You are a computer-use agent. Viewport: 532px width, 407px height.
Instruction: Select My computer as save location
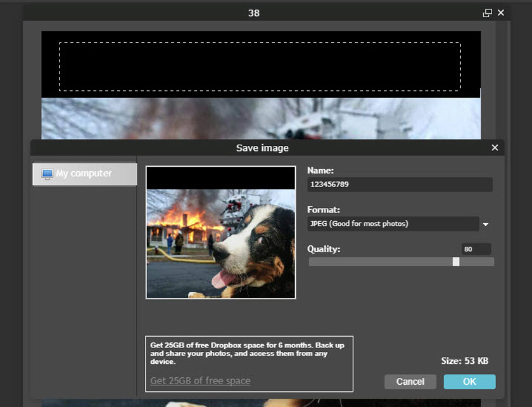pyautogui.click(x=85, y=174)
